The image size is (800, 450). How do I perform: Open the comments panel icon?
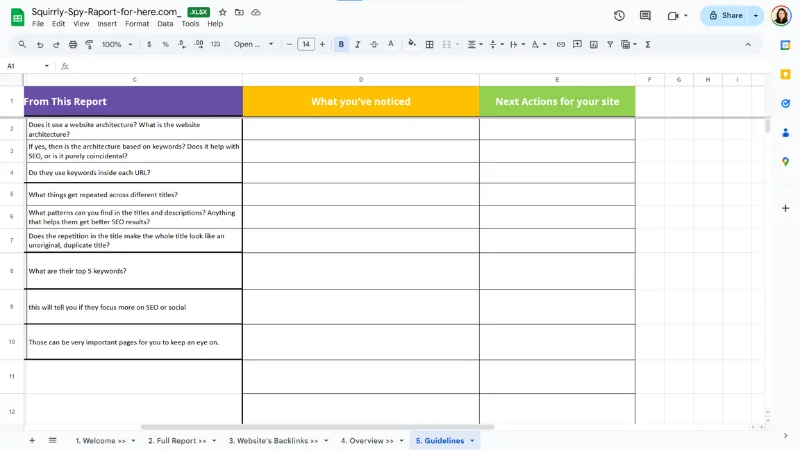click(x=645, y=16)
